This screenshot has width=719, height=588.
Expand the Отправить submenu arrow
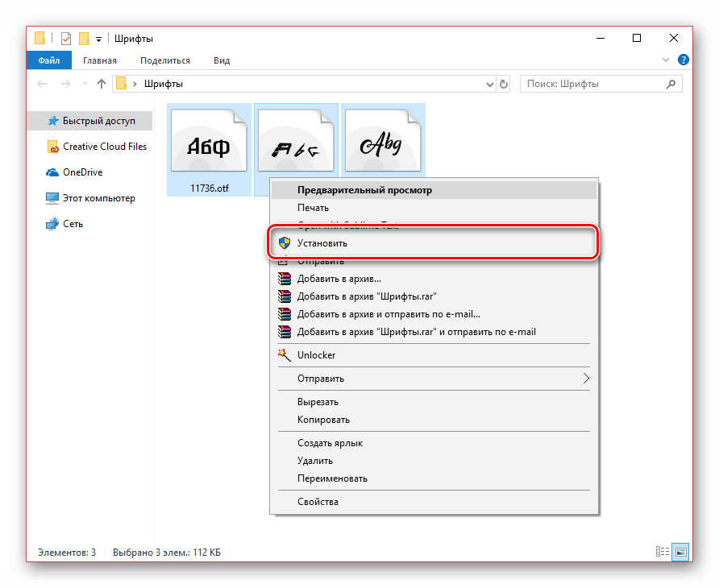coord(587,379)
